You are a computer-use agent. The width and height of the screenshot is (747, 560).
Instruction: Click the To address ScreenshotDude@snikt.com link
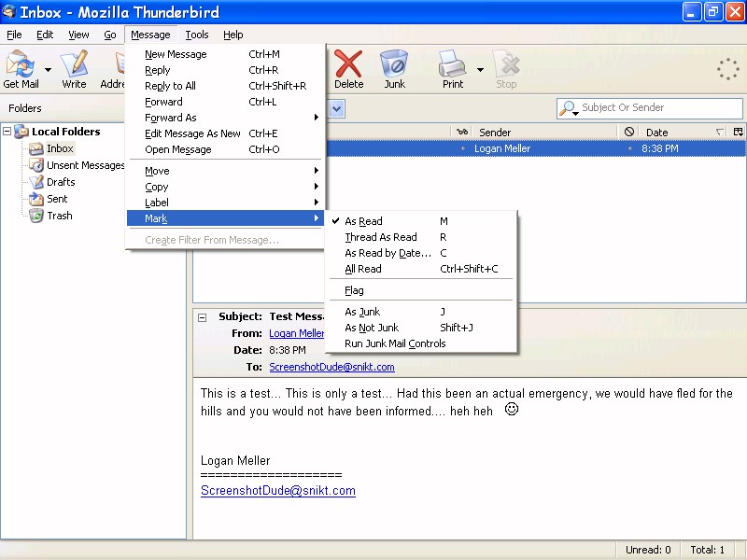tap(331, 367)
